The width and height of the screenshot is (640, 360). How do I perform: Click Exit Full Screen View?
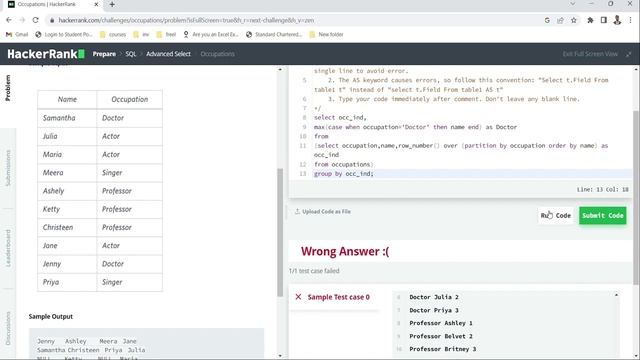click(590, 54)
